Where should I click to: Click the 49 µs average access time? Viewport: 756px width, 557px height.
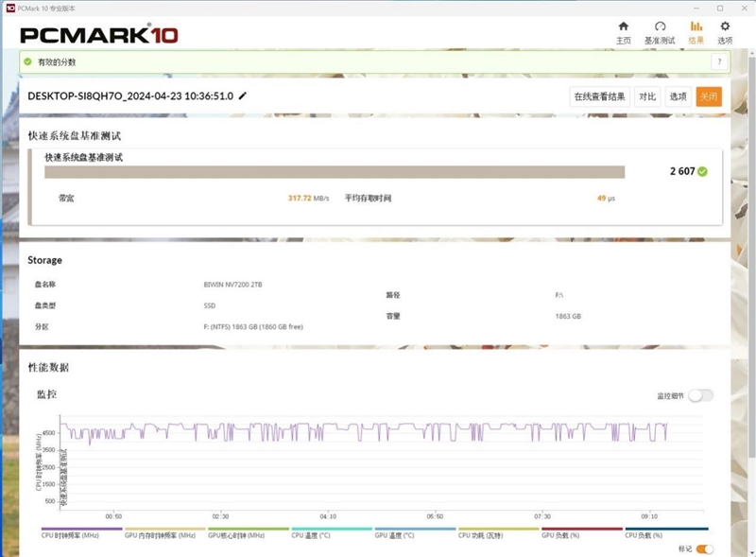[606, 198]
